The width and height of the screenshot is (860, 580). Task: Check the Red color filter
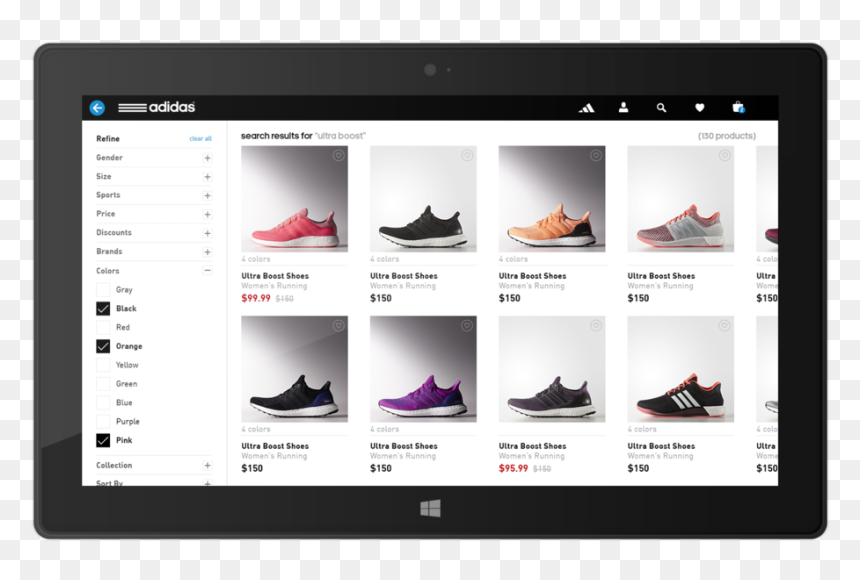click(103, 327)
